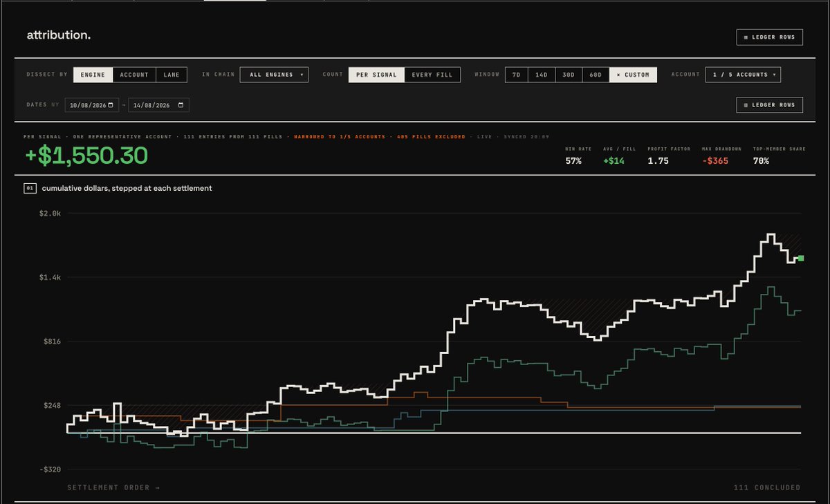Click the $816 y-axis label
830x504 pixels.
click(x=52, y=342)
